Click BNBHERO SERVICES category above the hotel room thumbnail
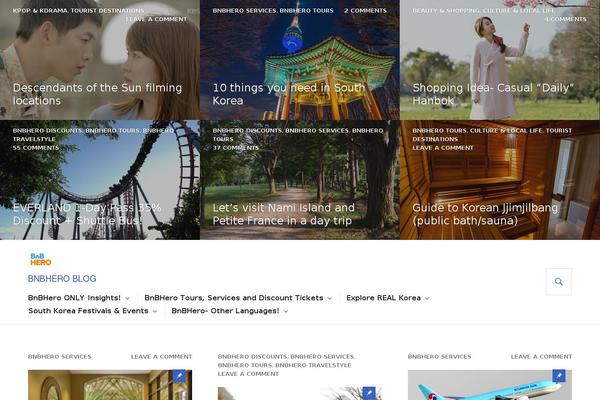The width and height of the screenshot is (600, 400). pos(60,357)
